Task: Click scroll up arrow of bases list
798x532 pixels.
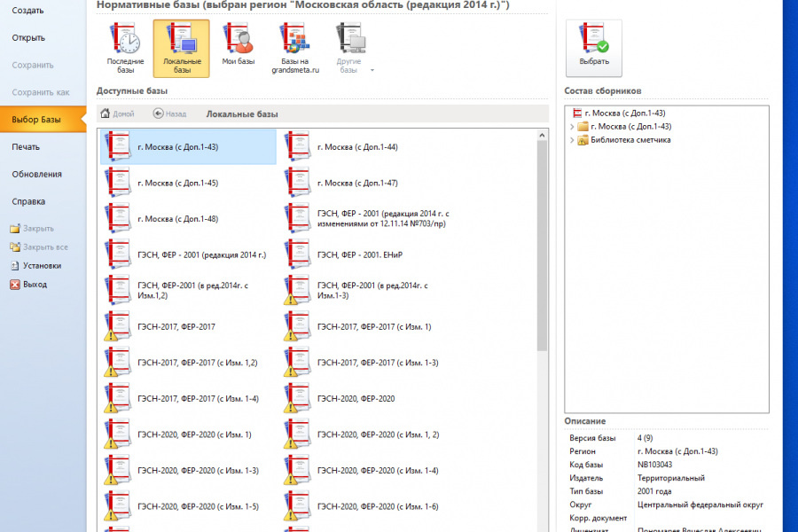Action: coord(542,136)
